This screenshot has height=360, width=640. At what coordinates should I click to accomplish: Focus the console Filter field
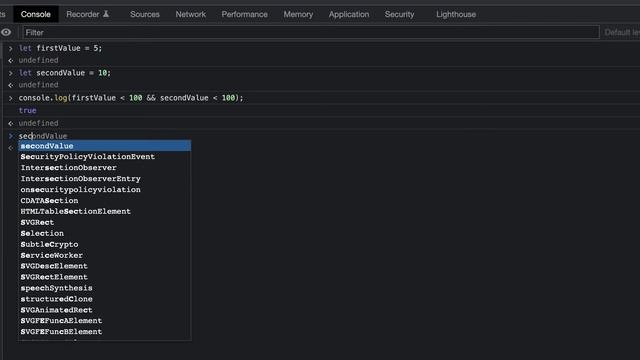(x=311, y=32)
